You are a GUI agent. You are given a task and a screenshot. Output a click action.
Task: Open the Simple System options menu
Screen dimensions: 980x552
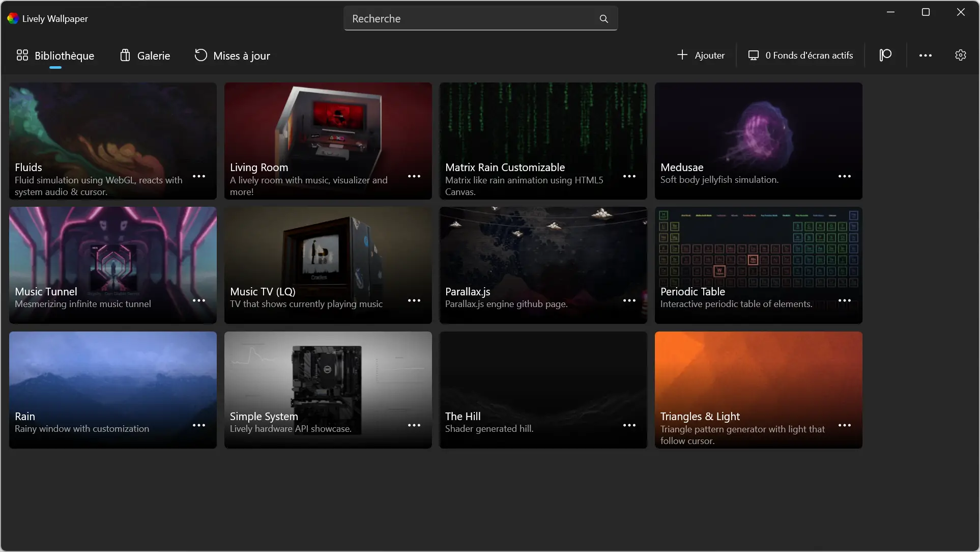[x=414, y=426]
